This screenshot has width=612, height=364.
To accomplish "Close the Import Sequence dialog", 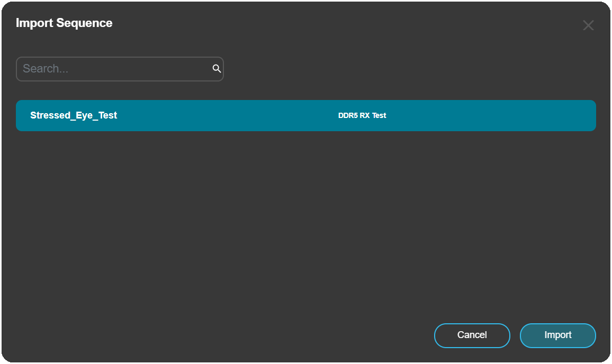I will click(x=588, y=25).
